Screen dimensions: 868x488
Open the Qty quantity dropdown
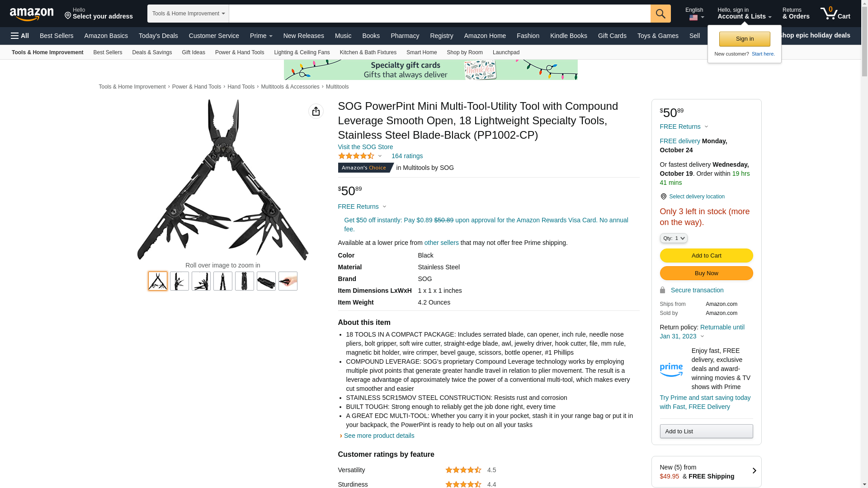[673, 238]
